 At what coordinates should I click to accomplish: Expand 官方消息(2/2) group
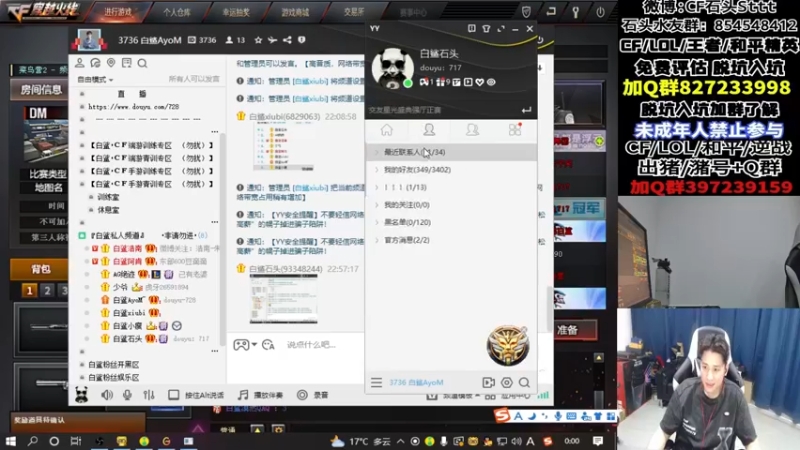(x=451, y=240)
